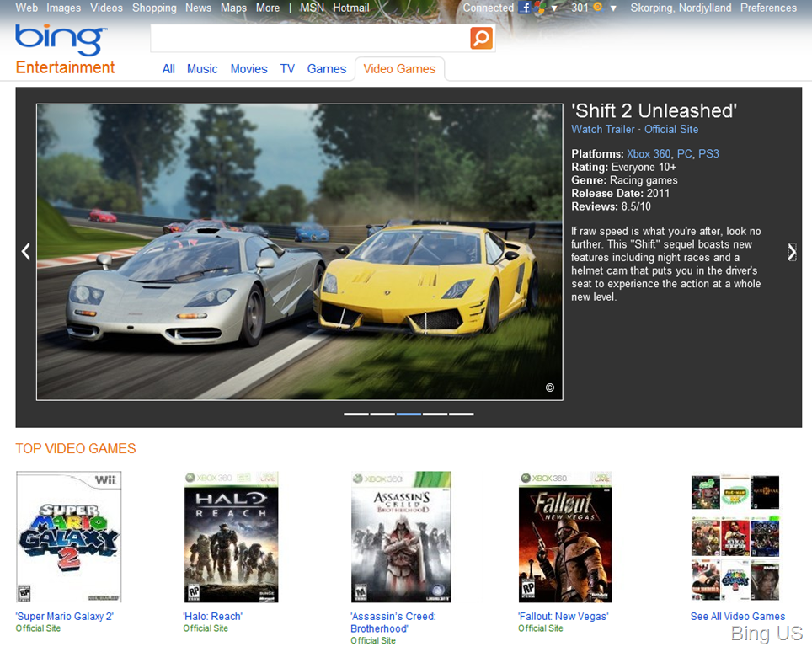Open Official Site under Super Mario Galaxy 2
The height and width of the screenshot is (647, 812).
point(38,628)
